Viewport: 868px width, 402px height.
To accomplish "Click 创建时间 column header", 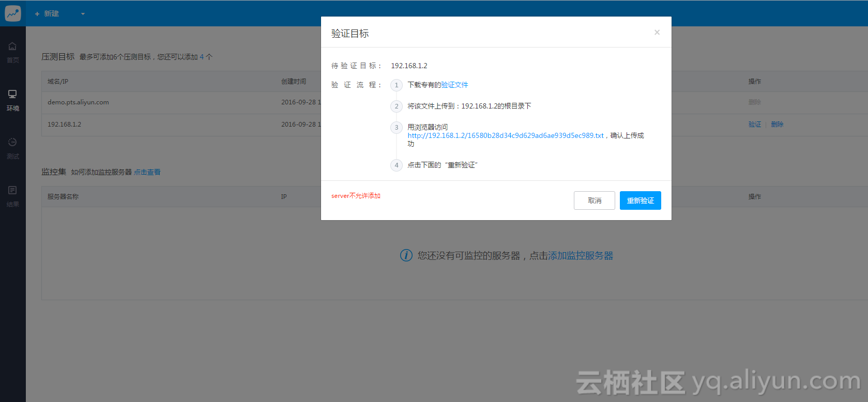I will pyautogui.click(x=294, y=82).
